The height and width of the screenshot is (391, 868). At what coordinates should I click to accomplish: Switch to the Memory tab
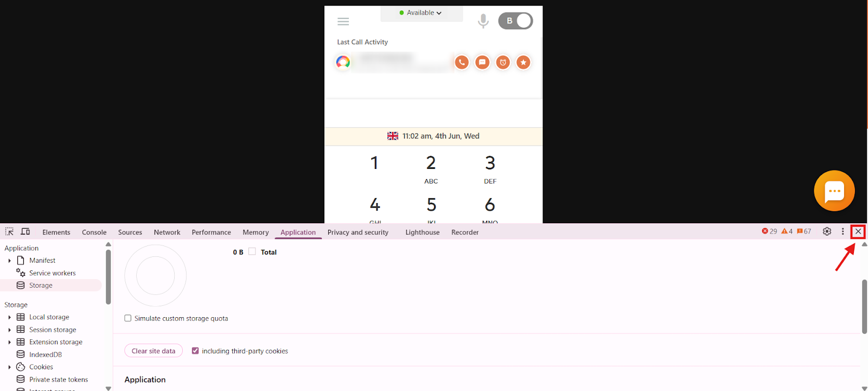click(256, 232)
